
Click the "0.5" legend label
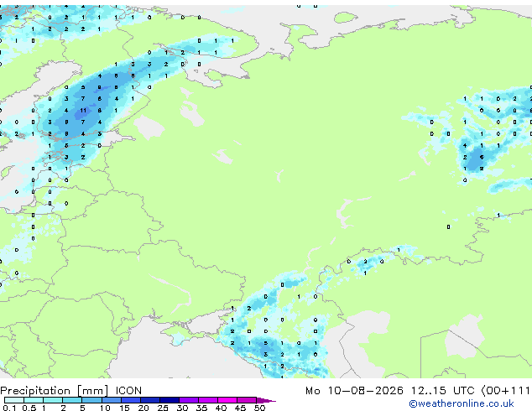tap(29, 408)
